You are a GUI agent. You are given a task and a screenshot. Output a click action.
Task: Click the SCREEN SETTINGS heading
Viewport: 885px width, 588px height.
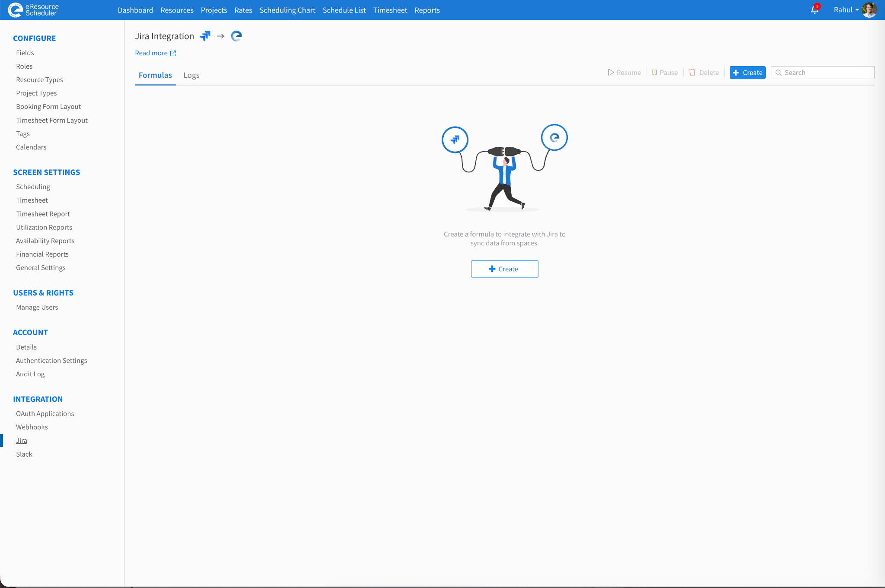pyautogui.click(x=46, y=172)
